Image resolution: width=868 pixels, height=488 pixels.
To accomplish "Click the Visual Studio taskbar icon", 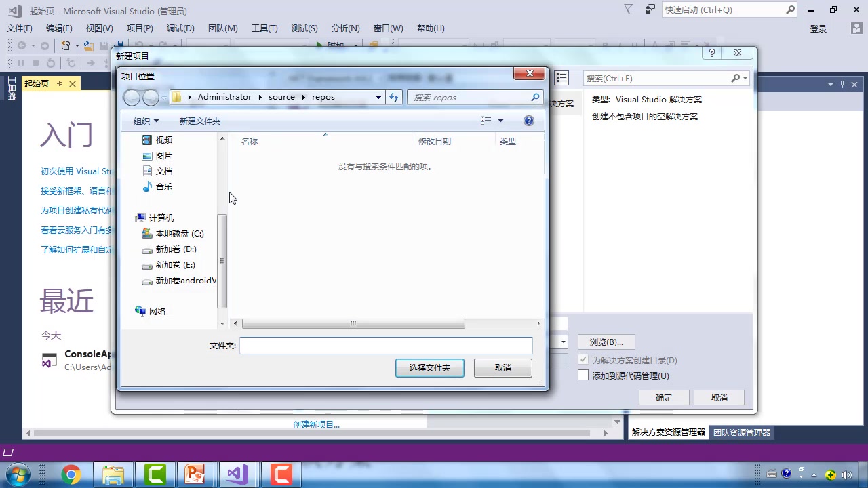I will click(238, 474).
